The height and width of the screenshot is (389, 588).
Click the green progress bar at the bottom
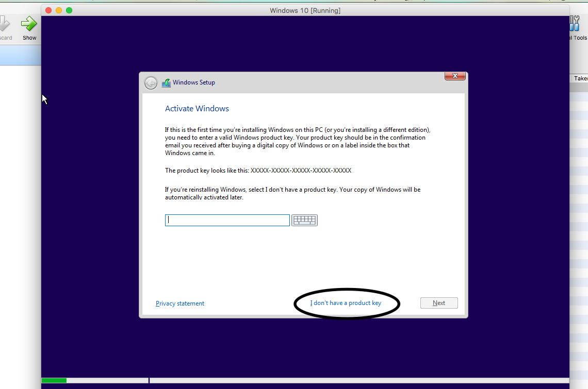[54, 380]
